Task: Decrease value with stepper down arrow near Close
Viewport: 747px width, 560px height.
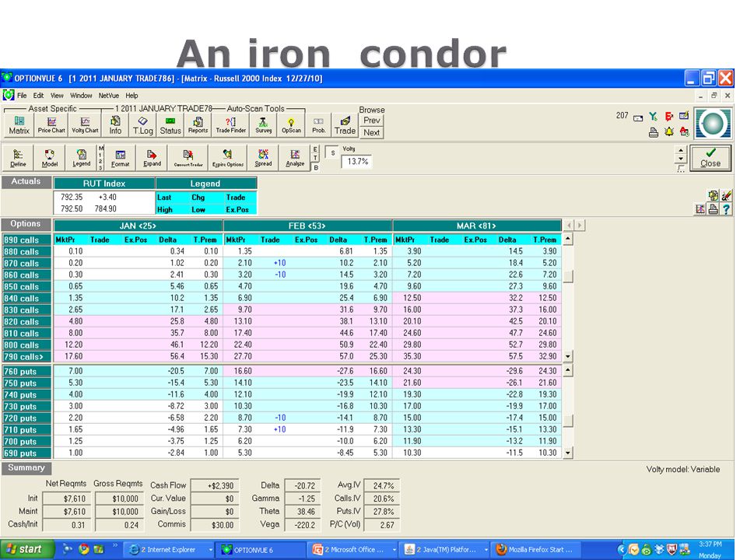Action: pos(681,159)
